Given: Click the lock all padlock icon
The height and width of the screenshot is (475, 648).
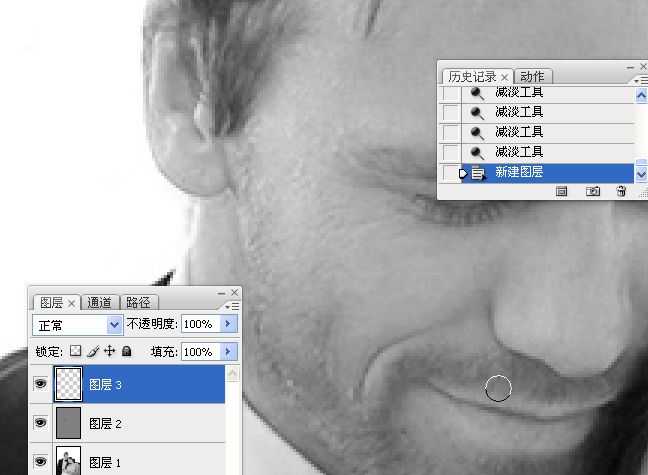Looking at the screenshot, I should (126, 352).
